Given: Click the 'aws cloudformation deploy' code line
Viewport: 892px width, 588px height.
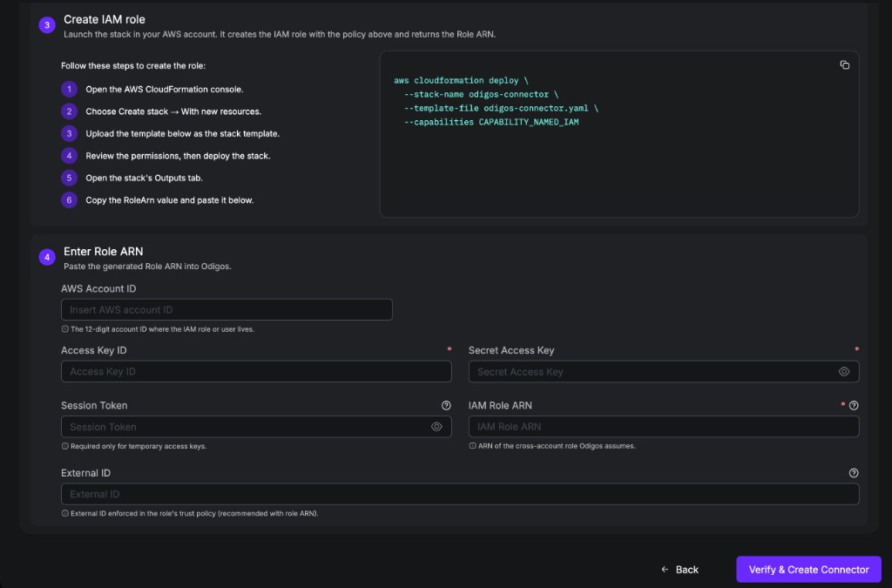Looking at the screenshot, I should tap(462, 81).
